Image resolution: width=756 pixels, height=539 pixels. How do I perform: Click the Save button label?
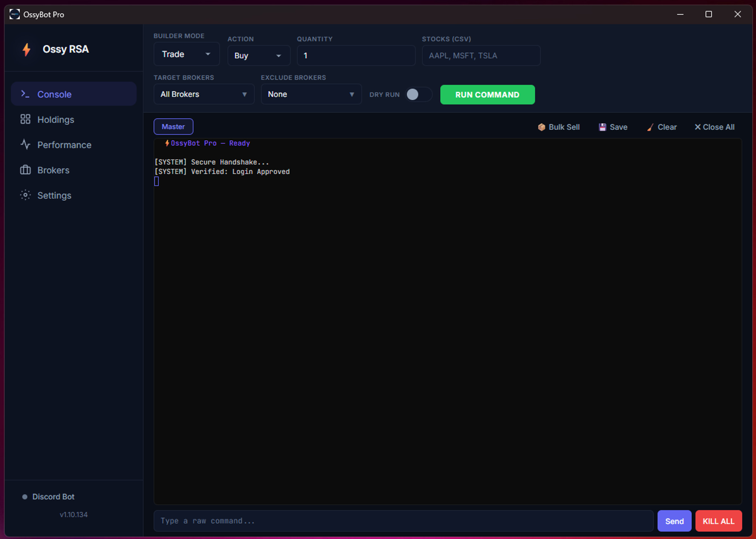click(618, 127)
